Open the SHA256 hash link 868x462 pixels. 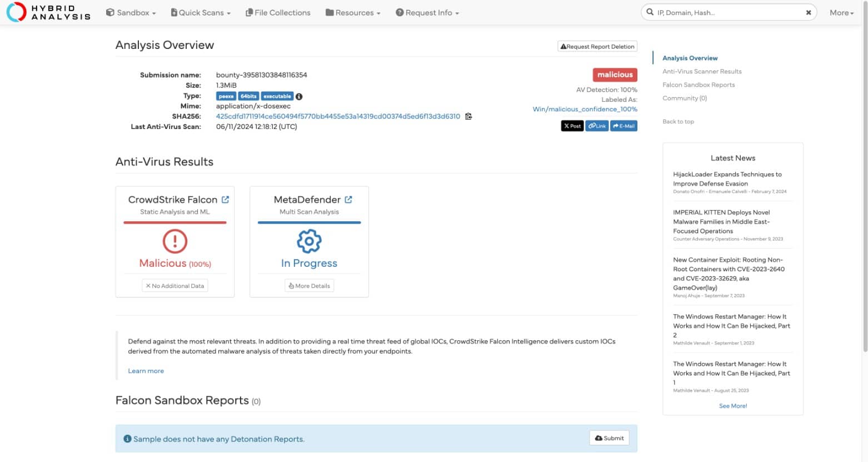point(338,116)
